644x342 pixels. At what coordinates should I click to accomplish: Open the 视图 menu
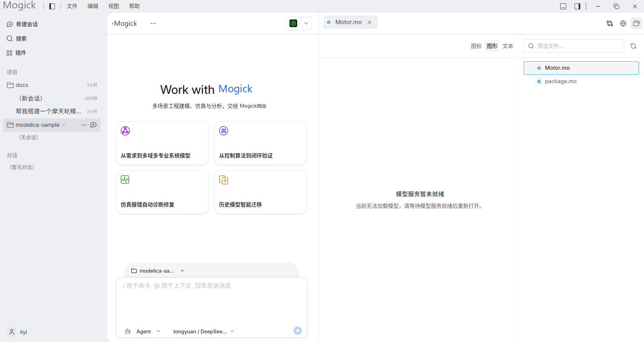(x=114, y=6)
